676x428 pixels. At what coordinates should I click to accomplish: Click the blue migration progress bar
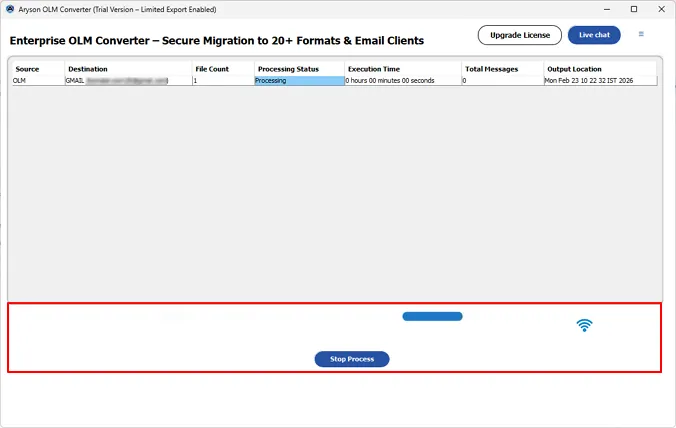[432, 317]
